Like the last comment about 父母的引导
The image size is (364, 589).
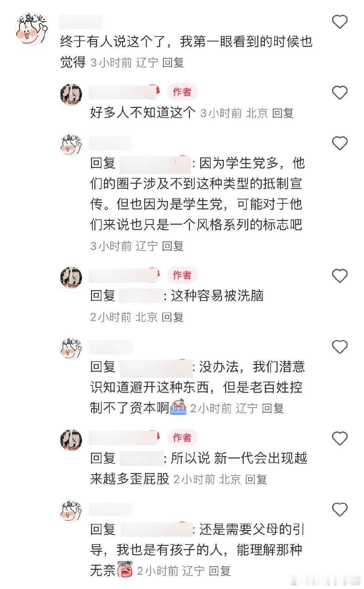click(340, 509)
